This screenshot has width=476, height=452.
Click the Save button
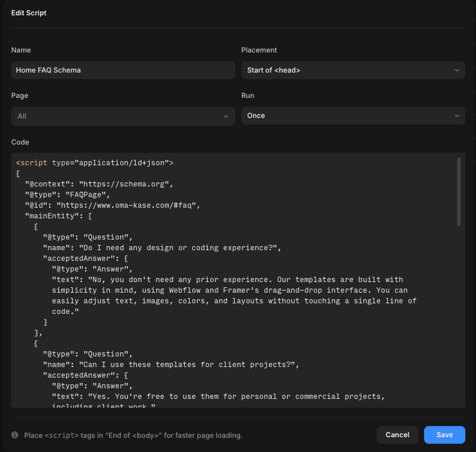tap(444, 435)
